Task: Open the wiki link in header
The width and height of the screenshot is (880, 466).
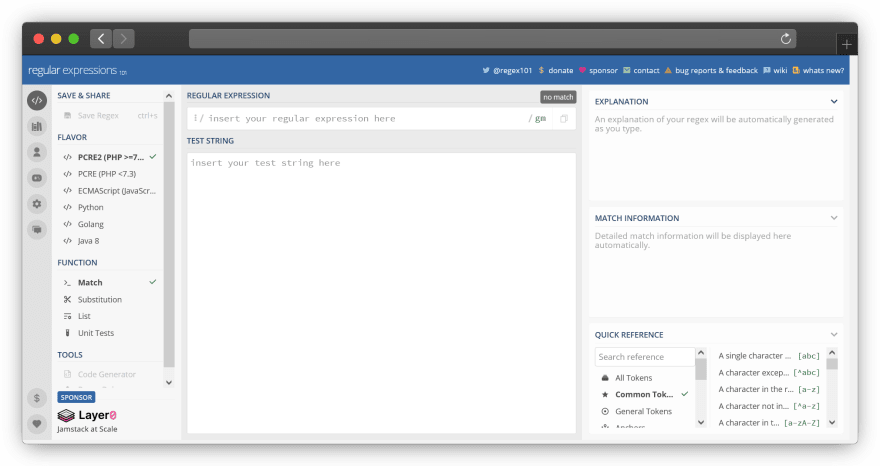Action: (x=775, y=70)
